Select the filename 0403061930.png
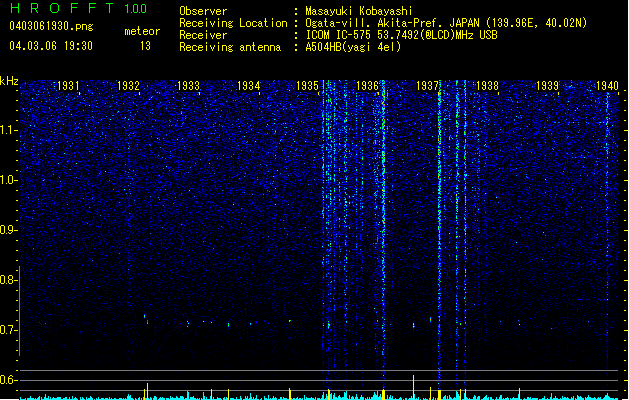The height and width of the screenshot is (400, 629). click(x=51, y=26)
